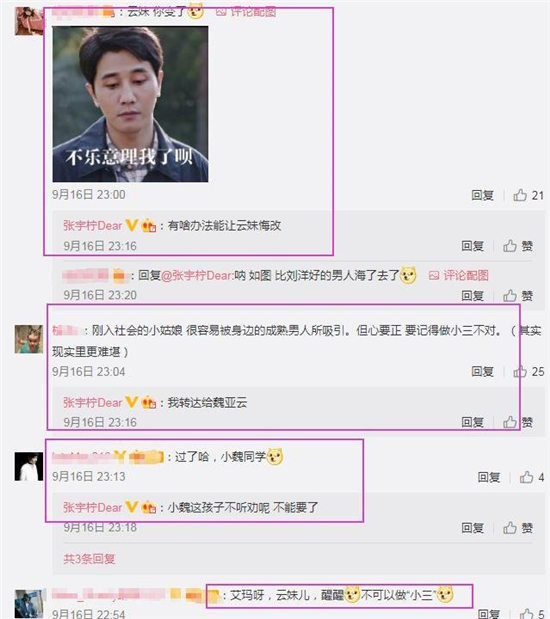Open the 不乐意理我了呗 comment image

(x=130, y=104)
